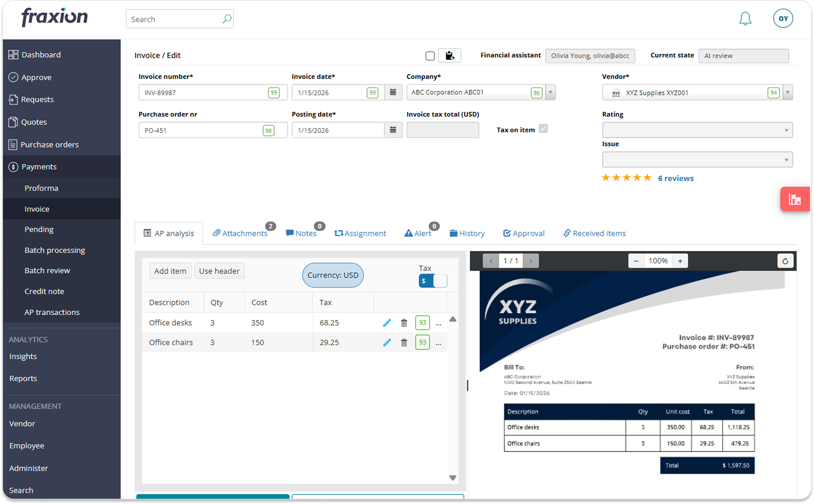Image resolution: width=814 pixels, height=504 pixels.
Task: Open the 6 reviews link
Action: pyautogui.click(x=675, y=178)
